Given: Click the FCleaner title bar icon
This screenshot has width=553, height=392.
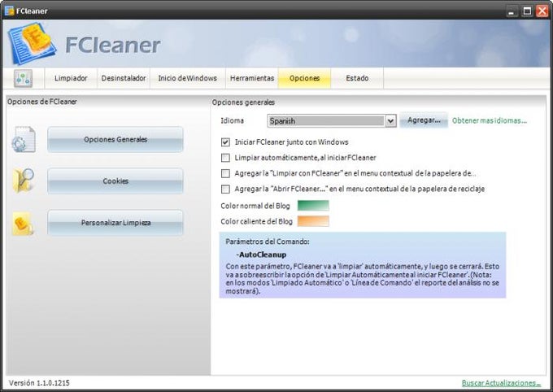Looking at the screenshot, I should 9,11.
